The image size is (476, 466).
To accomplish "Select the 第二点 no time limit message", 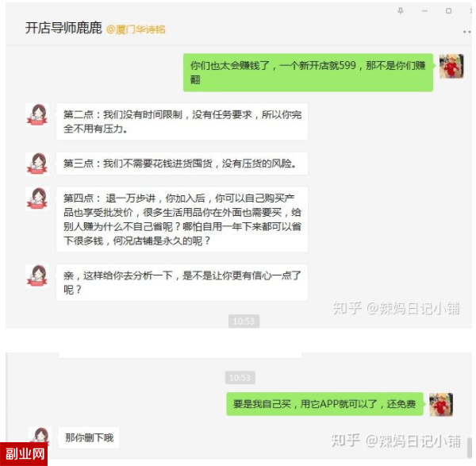I will pos(182,121).
